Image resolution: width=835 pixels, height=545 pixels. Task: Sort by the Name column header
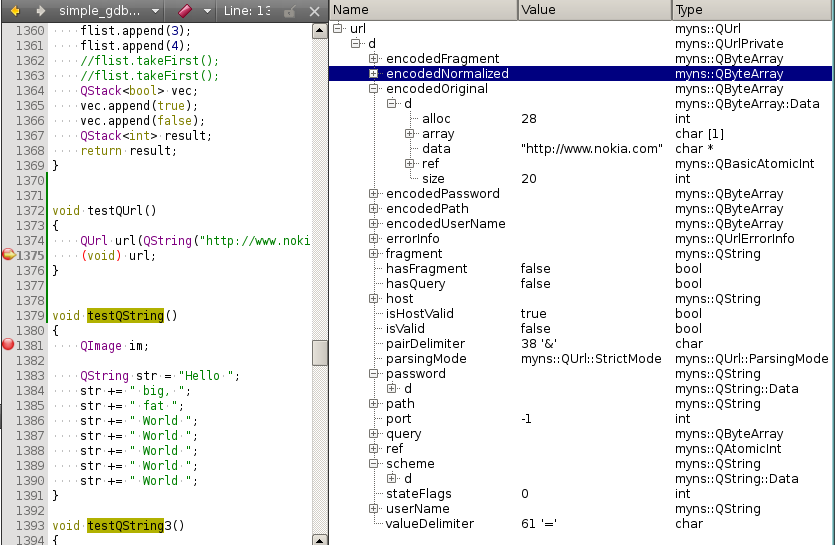(x=422, y=9)
